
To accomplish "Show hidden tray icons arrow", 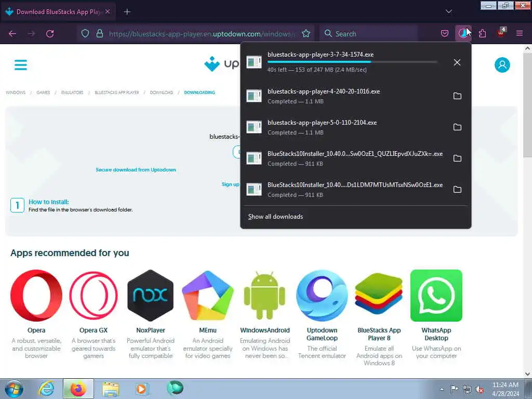I will (442, 389).
